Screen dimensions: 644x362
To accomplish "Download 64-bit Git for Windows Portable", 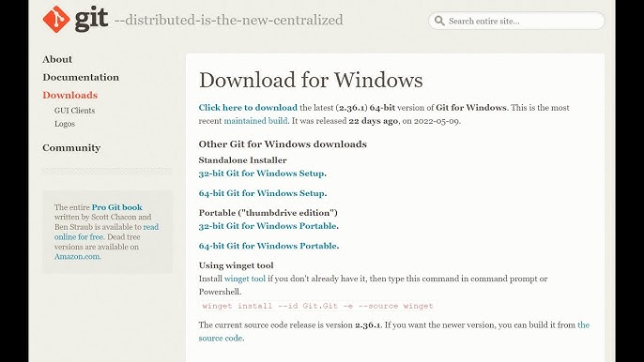I will tap(268, 246).
